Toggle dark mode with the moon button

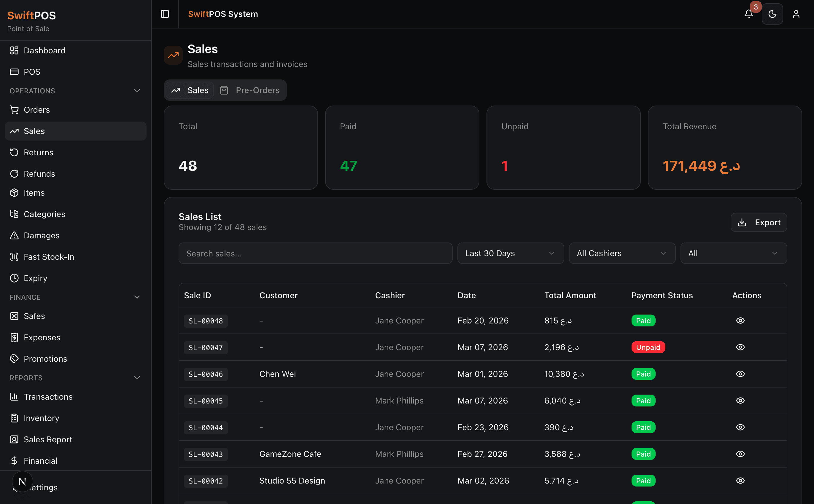772,14
